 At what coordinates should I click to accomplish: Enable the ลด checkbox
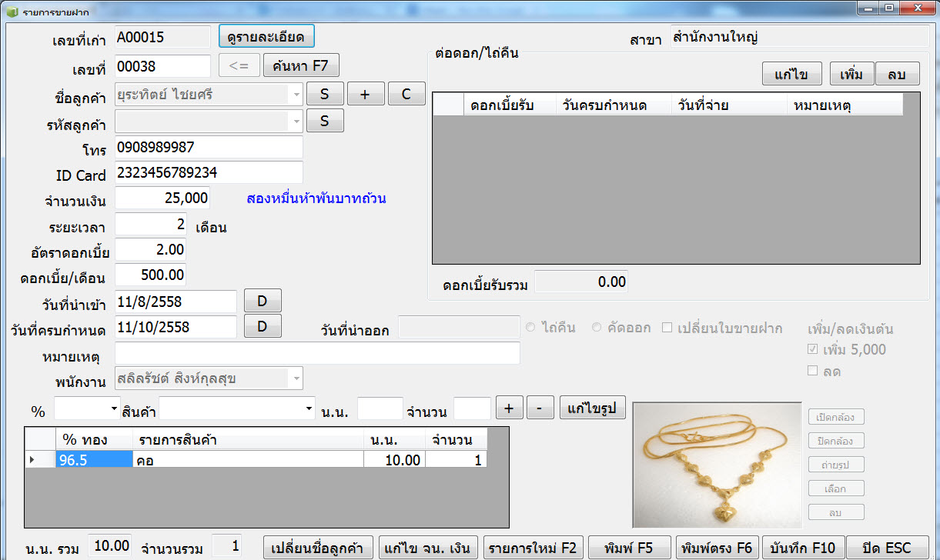813,371
